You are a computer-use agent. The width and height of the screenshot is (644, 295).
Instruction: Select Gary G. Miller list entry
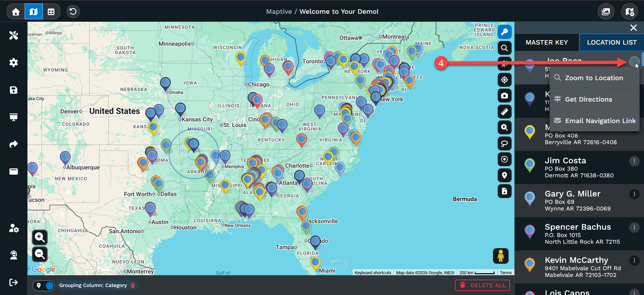tap(579, 200)
